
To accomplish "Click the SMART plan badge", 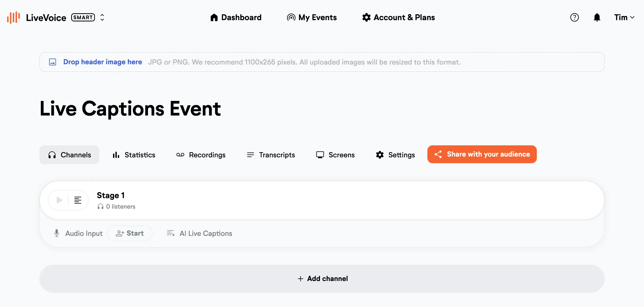I will tap(83, 17).
